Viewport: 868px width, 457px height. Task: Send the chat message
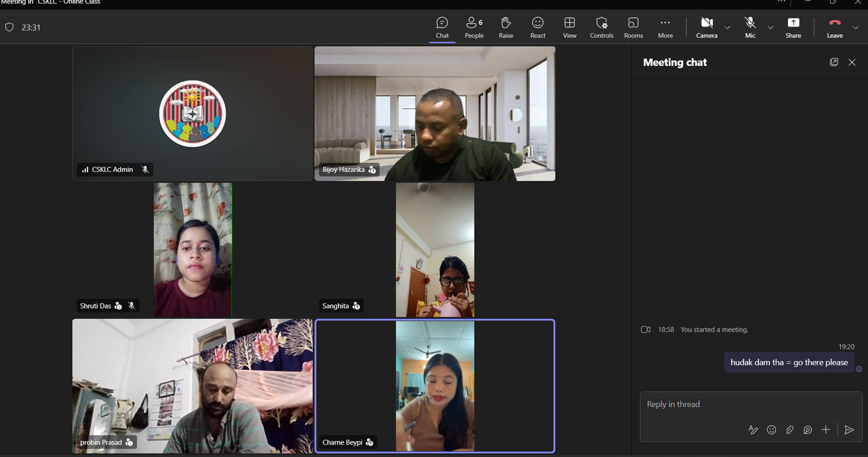point(850,430)
